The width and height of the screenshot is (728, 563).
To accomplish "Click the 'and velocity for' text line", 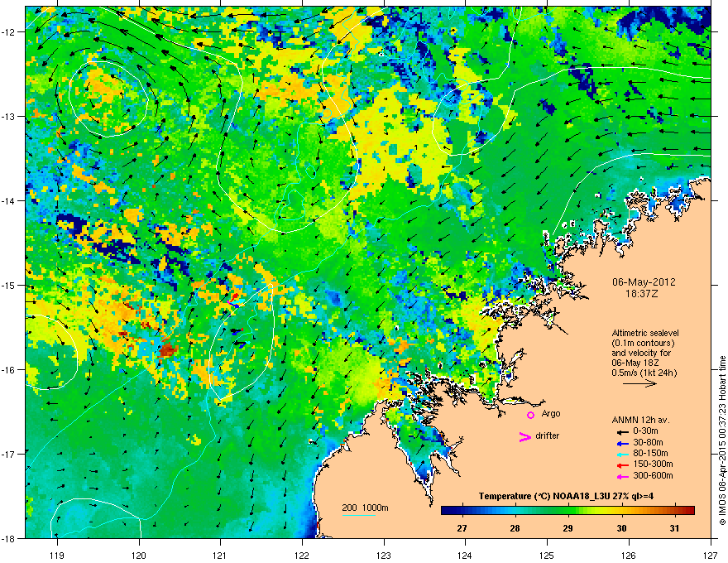I will pos(640,353).
